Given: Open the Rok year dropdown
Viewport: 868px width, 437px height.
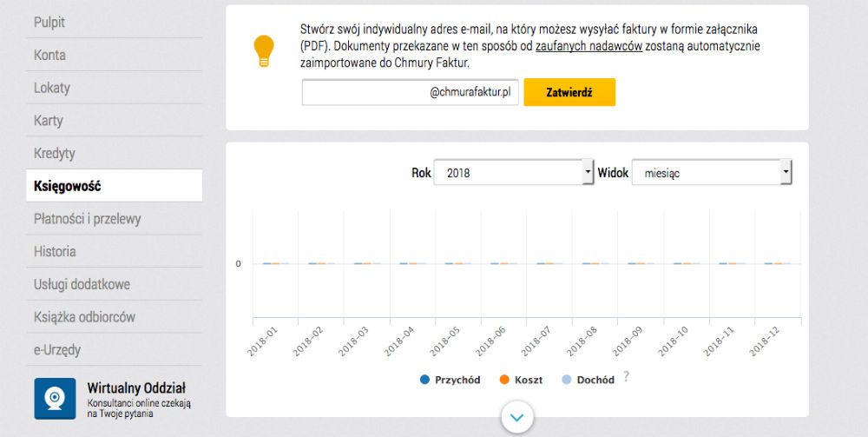Looking at the screenshot, I should point(513,173).
